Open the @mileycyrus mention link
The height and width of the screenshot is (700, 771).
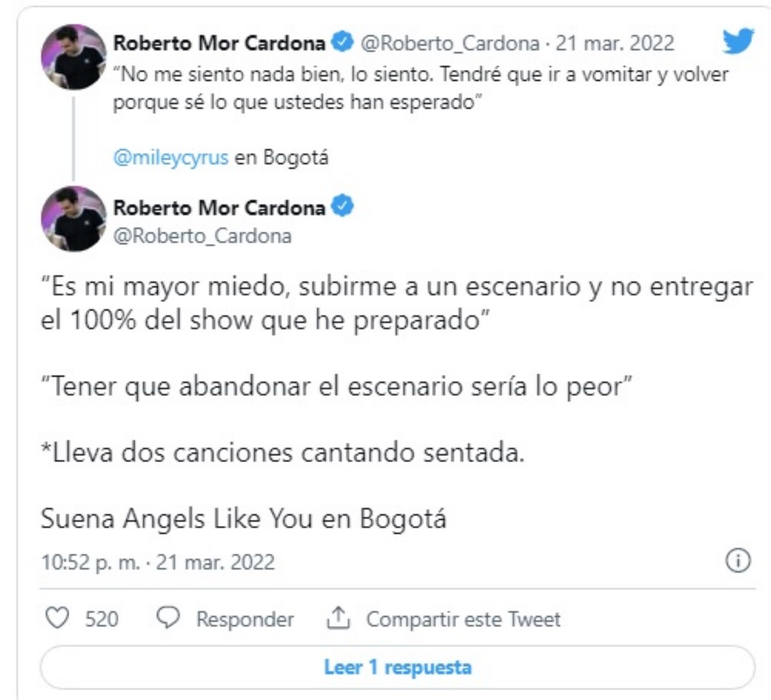click(171, 158)
